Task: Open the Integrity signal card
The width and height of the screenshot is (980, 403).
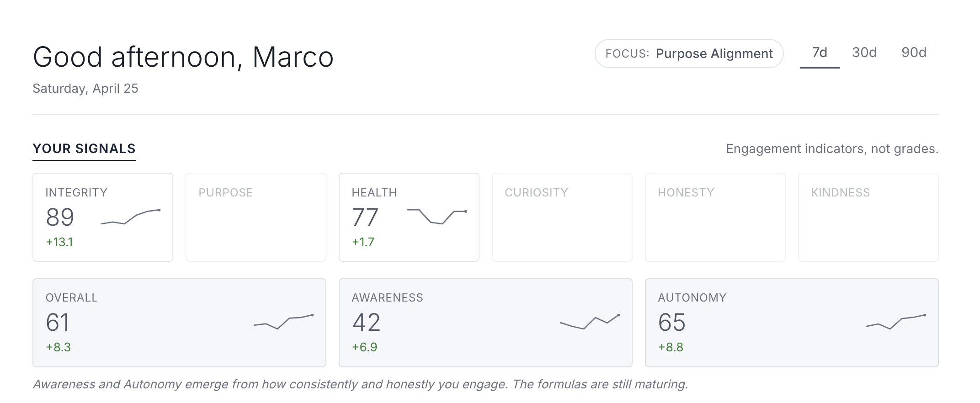Action: coord(102,217)
